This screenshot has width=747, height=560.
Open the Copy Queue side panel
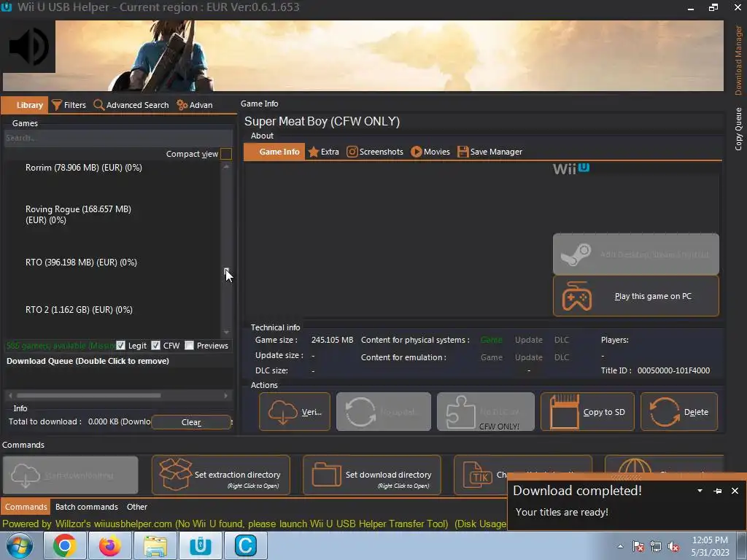click(x=738, y=129)
